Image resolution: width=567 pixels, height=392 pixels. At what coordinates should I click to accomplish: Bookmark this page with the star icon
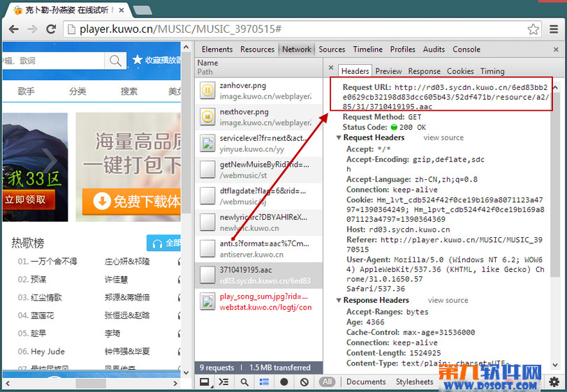click(533, 29)
